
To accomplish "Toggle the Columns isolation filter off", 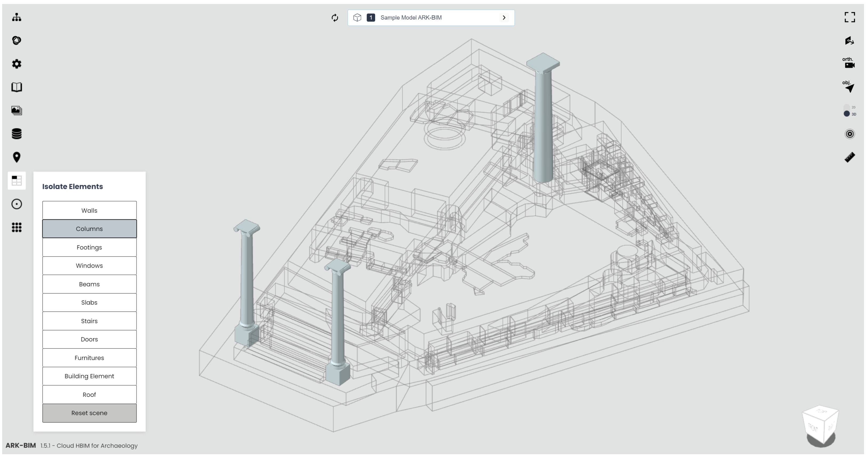I will pos(89,229).
